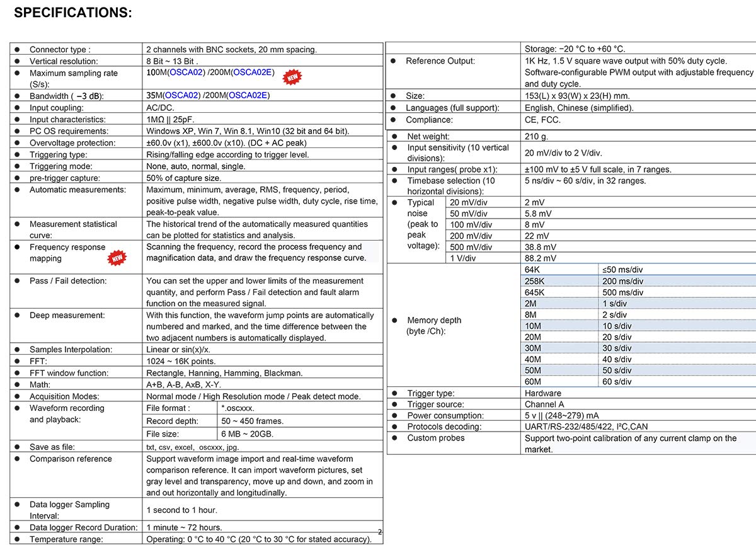Select the 'Input coupling:' label
The image size is (756, 545).
(57, 108)
